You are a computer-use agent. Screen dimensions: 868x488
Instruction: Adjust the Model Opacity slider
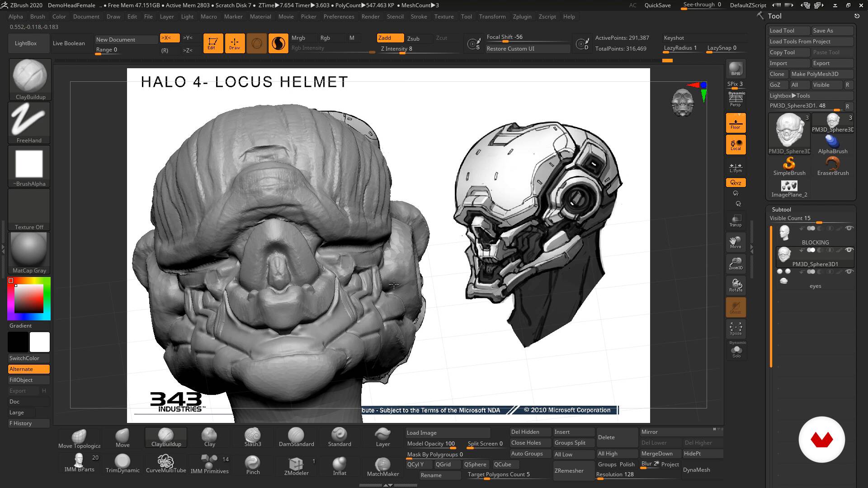(x=432, y=445)
